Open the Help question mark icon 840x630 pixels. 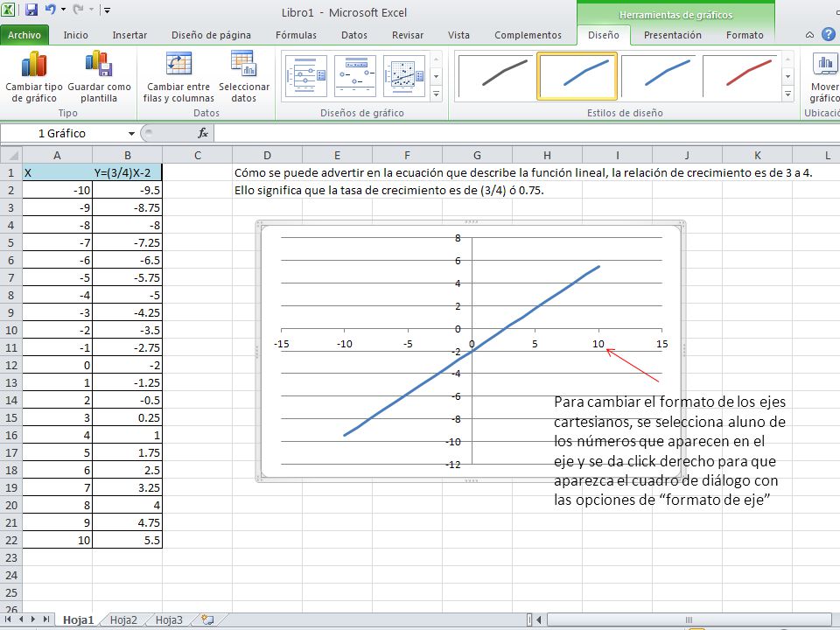[829, 35]
